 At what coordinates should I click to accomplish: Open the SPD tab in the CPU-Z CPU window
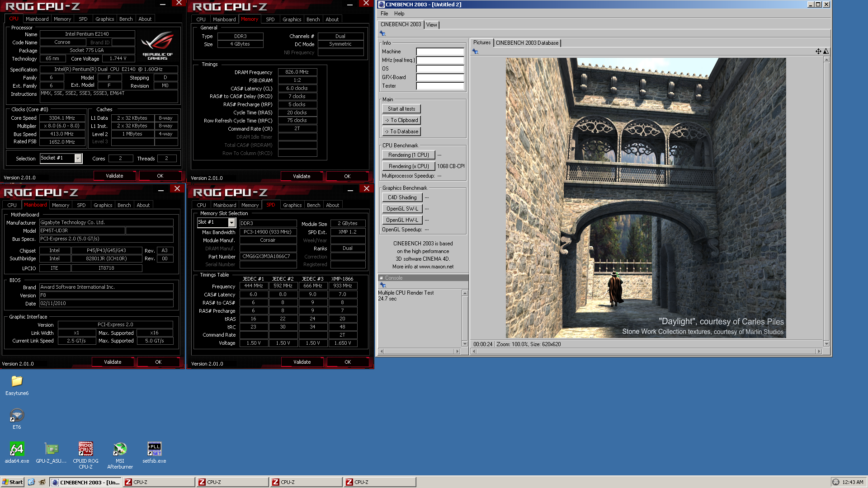(x=83, y=19)
